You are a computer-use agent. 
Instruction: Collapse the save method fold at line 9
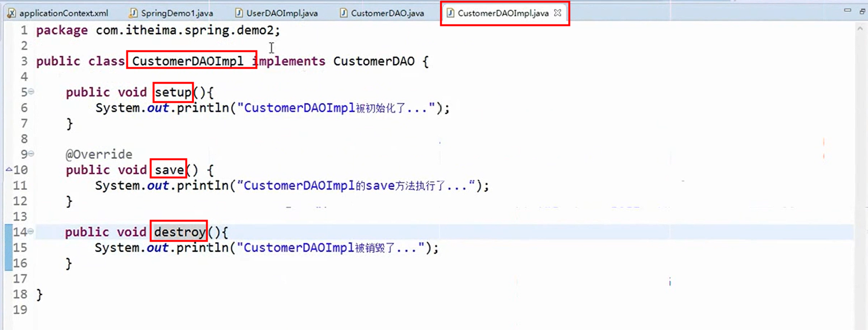pyautogui.click(x=31, y=154)
